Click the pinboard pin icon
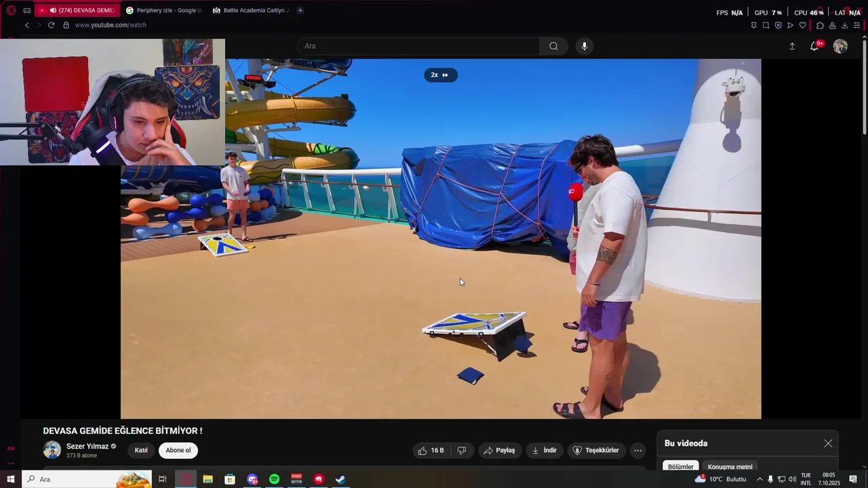868x488 pixels. point(753,25)
